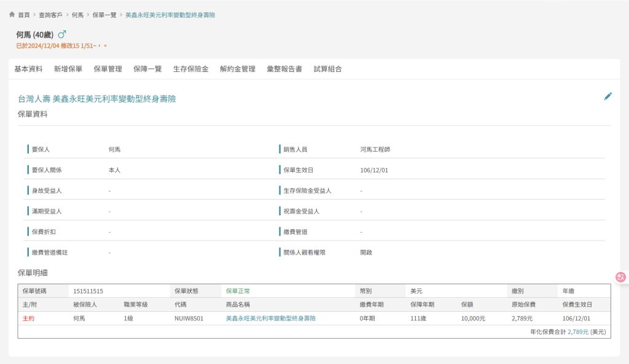Click the policy title 台灣人壽 美鑫永旺美元利率變動型終身壽險
The width and height of the screenshot is (629, 364).
[x=96, y=98]
